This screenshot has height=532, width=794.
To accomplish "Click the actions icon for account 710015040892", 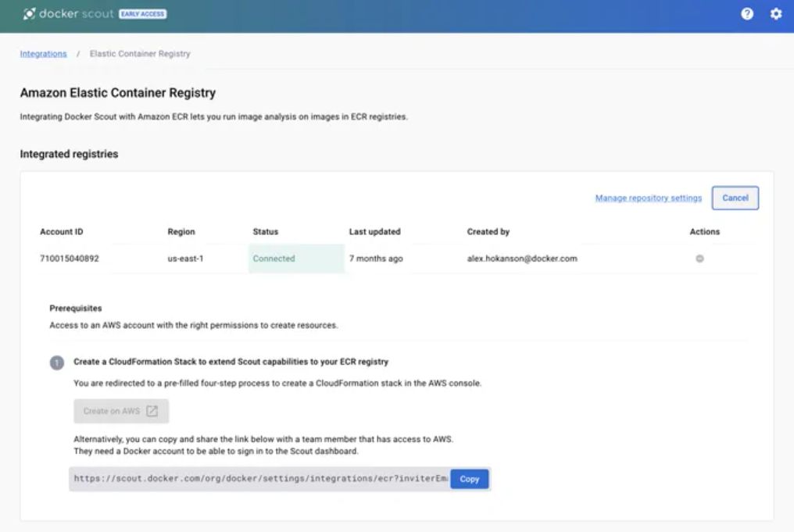I will 699,259.
